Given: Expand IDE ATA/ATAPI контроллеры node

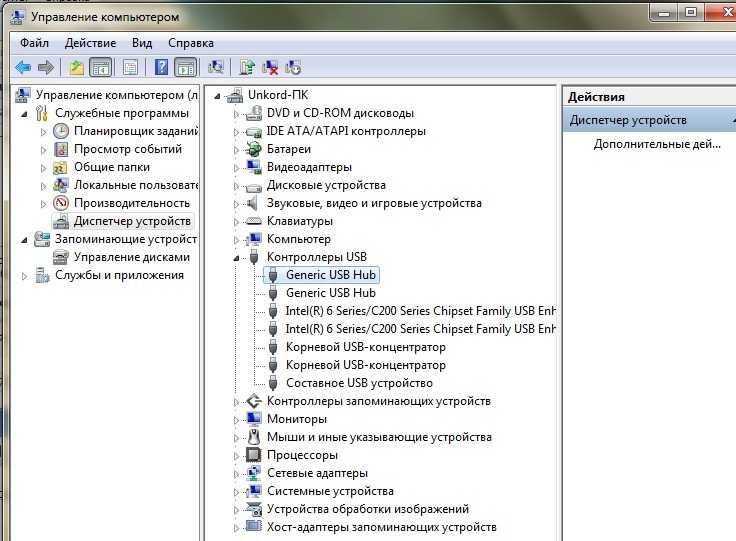Looking at the screenshot, I should (236, 132).
